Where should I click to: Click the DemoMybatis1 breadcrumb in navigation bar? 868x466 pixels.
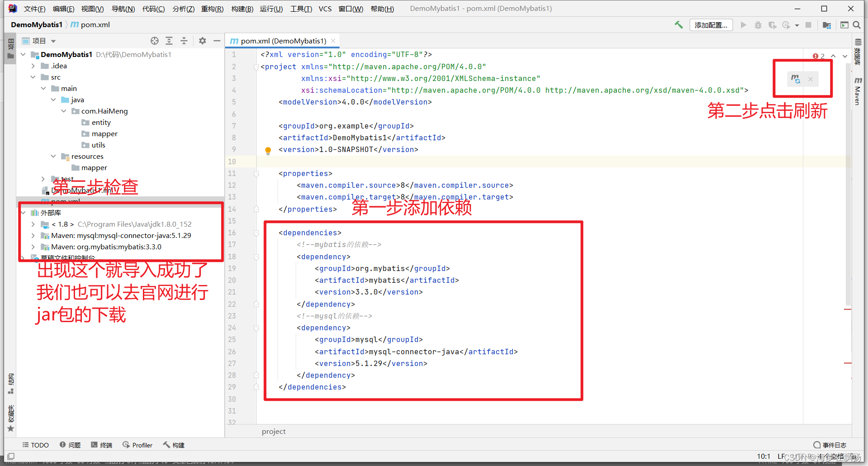point(36,24)
